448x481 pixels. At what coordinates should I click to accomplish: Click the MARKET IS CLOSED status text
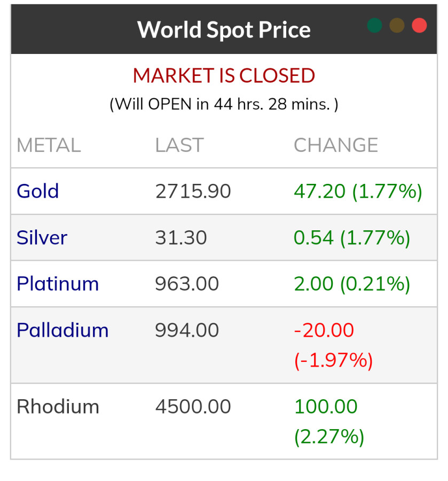(x=224, y=76)
